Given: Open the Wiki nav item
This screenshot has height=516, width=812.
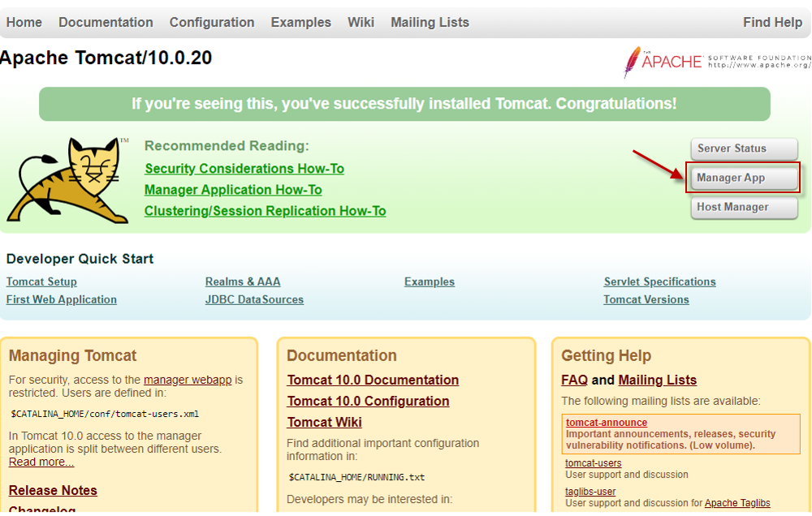Looking at the screenshot, I should (361, 22).
